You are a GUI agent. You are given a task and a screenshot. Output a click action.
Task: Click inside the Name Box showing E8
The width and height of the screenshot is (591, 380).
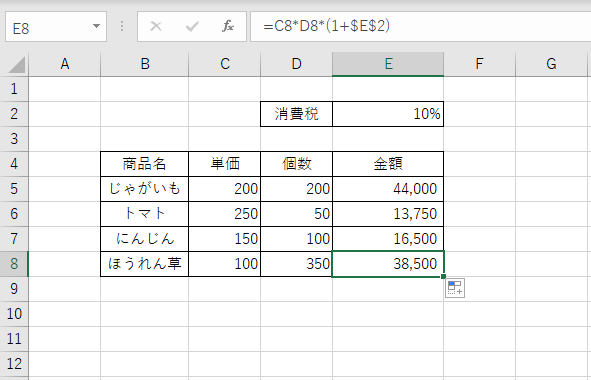[48, 27]
